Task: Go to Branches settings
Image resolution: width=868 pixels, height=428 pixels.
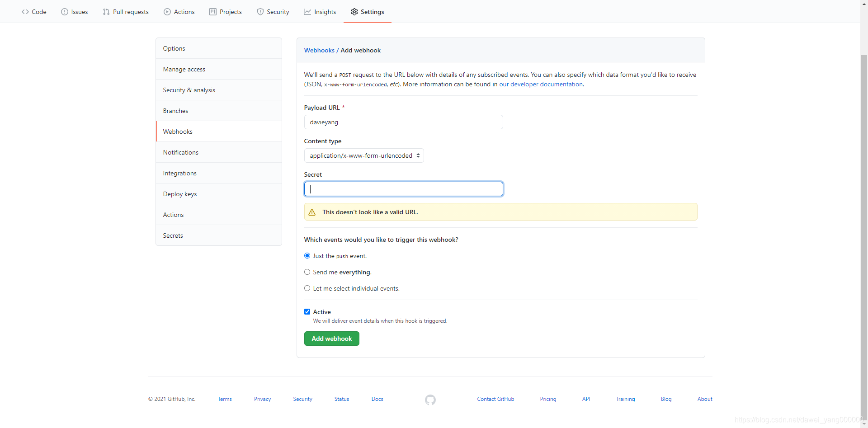Action: click(219, 111)
